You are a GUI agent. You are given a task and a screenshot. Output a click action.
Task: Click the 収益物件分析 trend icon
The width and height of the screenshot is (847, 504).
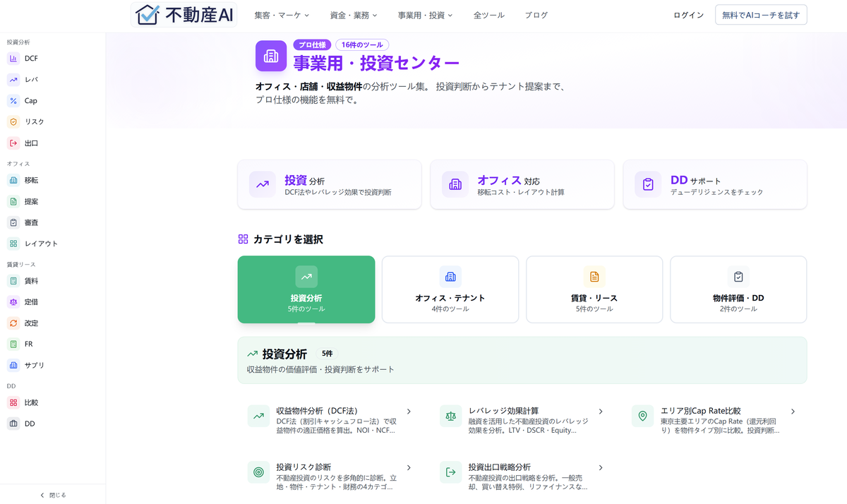pos(259,416)
